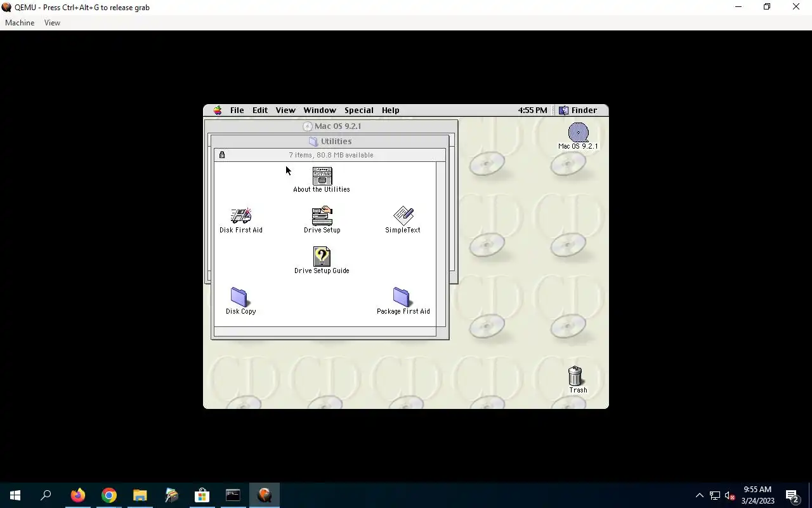Select the Trash icon on the desktop
812x508 pixels.
point(575,376)
